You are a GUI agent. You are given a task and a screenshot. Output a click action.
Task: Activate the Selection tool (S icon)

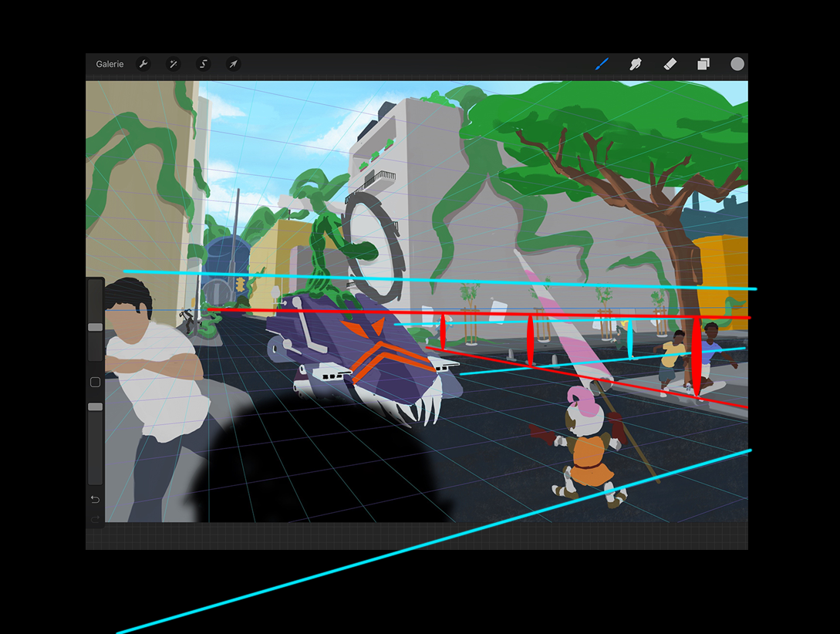(x=204, y=64)
